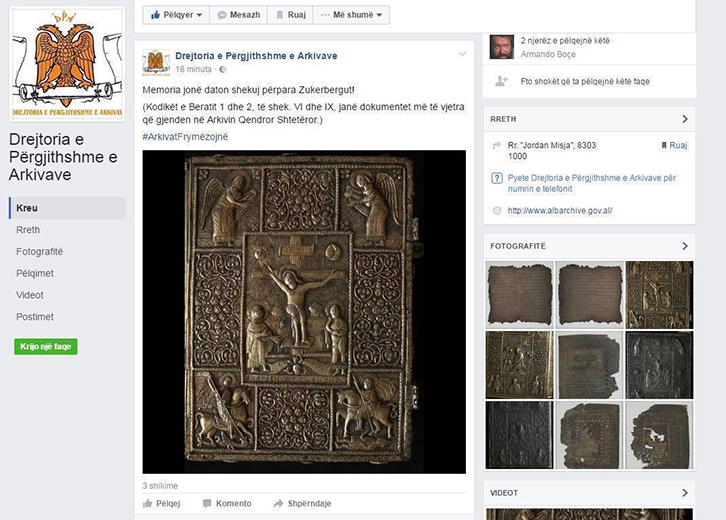Click the Pëlqyer thumbs-up button
The height and width of the screenshot is (520, 726).
pyautogui.click(x=176, y=15)
